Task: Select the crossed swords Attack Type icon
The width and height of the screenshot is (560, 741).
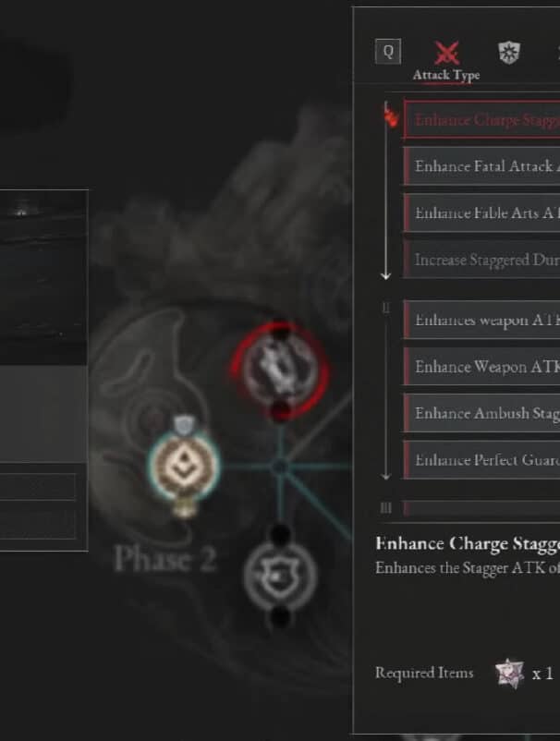Action: [446, 53]
